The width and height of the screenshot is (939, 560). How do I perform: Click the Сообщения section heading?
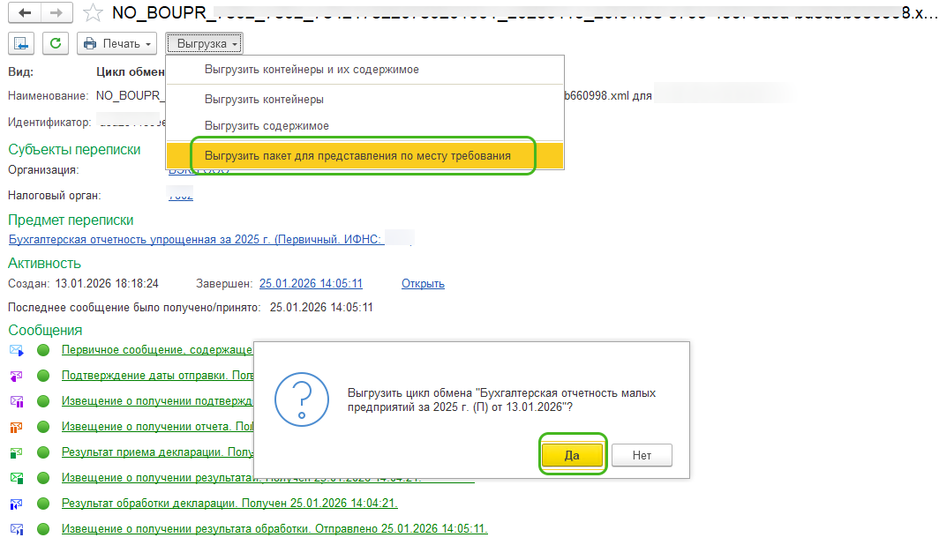coord(45,330)
